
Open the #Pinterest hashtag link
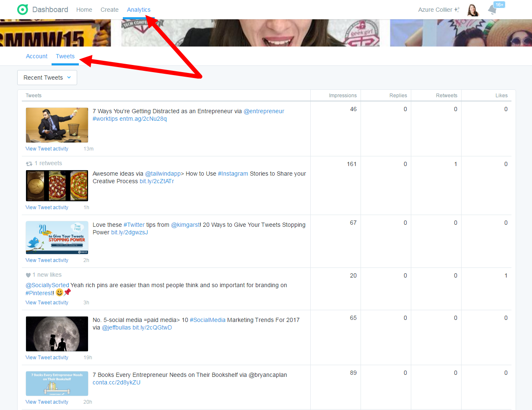pos(39,293)
